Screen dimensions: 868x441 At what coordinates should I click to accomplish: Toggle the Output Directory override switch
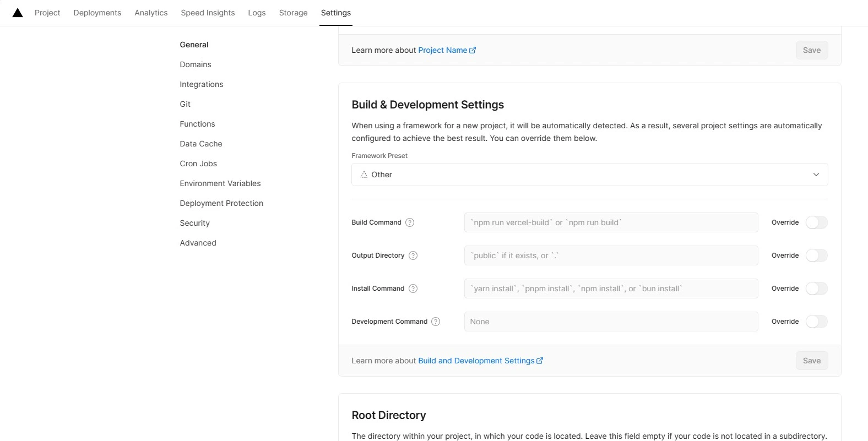point(816,255)
